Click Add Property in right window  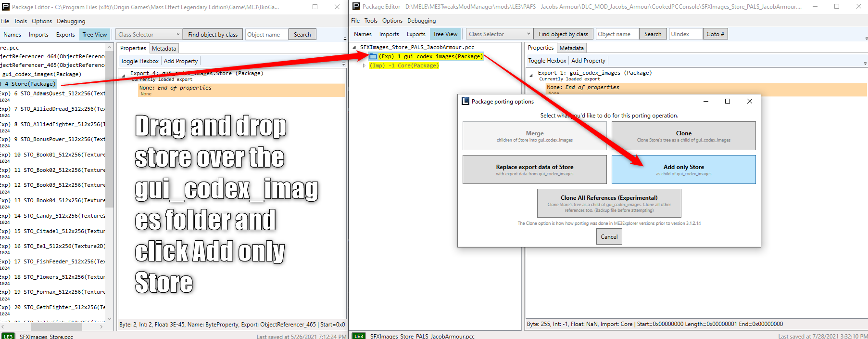click(x=589, y=61)
